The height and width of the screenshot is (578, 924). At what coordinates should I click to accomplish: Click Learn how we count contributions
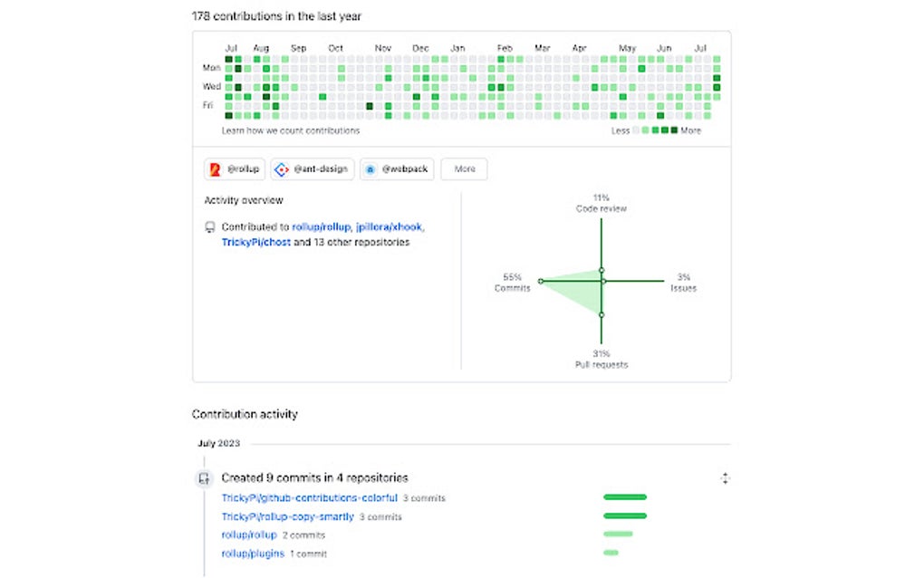pyautogui.click(x=291, y=130)
